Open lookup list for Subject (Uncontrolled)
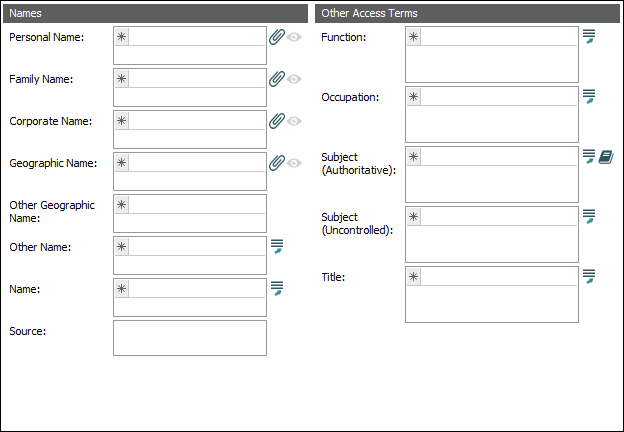 coord(589,216)
